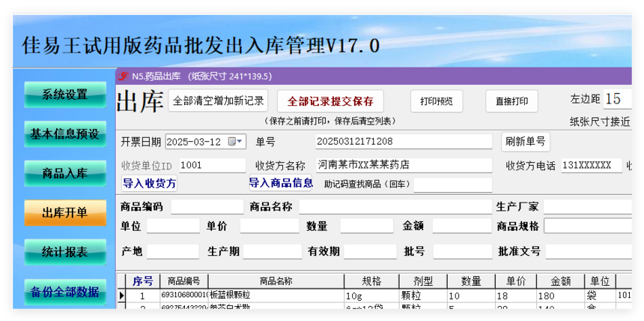Click the 袋 unit cell
This screenshot has width=644, height=321.
[x=600, y=295]
